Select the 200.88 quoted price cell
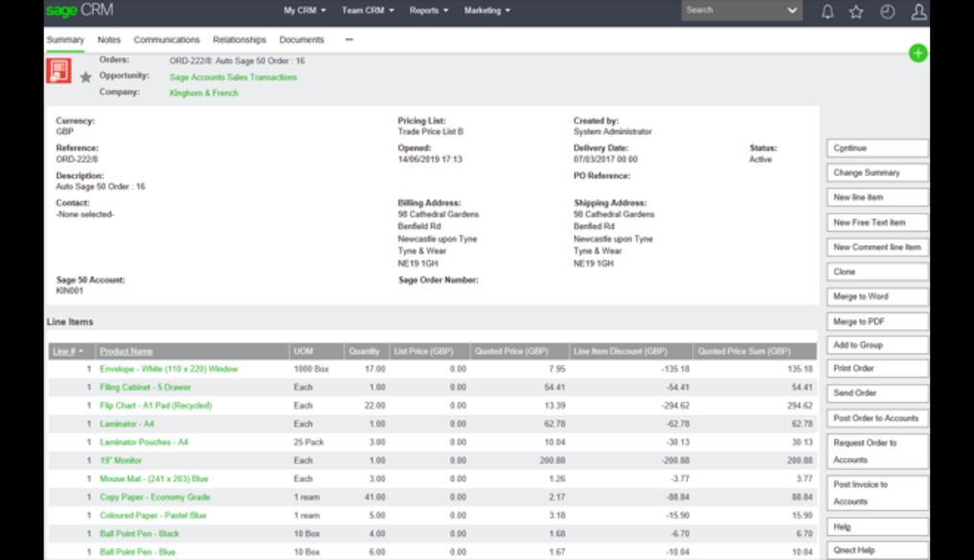 pyautogui.click(x=553, y=460)
